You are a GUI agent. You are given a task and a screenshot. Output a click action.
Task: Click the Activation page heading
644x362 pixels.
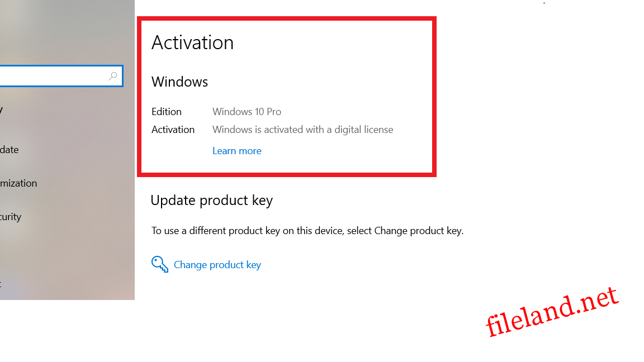point(192,43)
